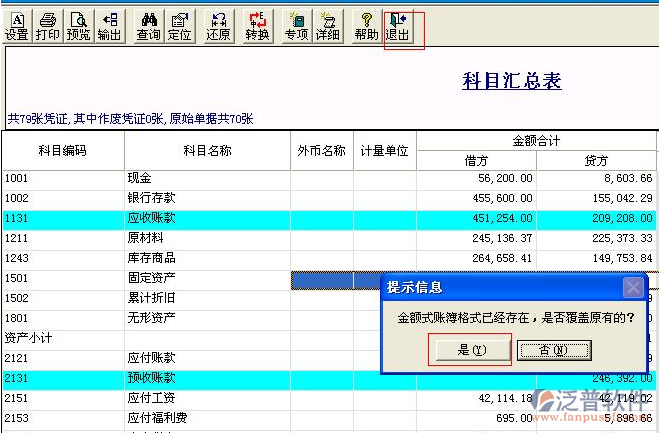This screenshot has width=659, height=433.
Task: Open the 详细 details tool
Action: pos(327,27)
